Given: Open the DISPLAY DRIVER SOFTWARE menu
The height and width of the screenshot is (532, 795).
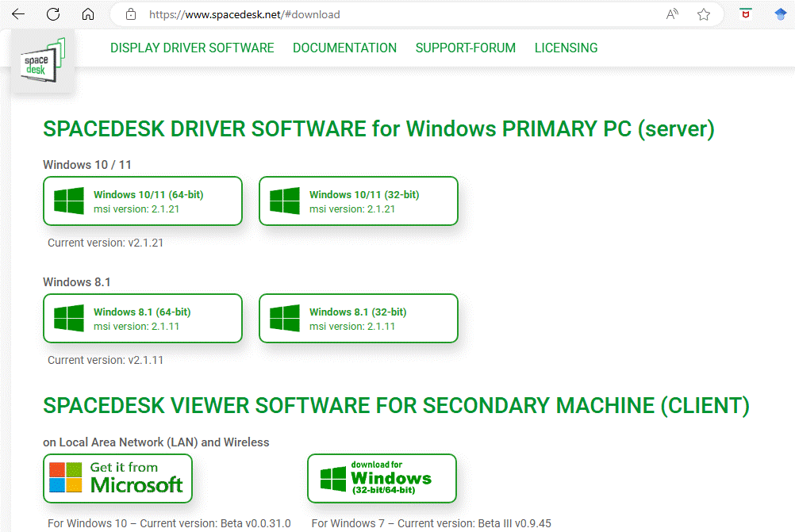Looking at the screenshot, I should 192,48.
